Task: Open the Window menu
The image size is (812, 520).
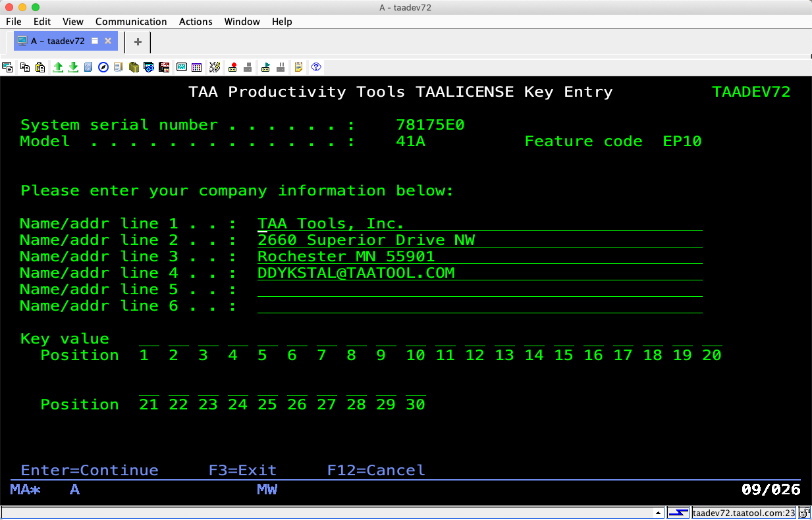Action: coord(242,22)
